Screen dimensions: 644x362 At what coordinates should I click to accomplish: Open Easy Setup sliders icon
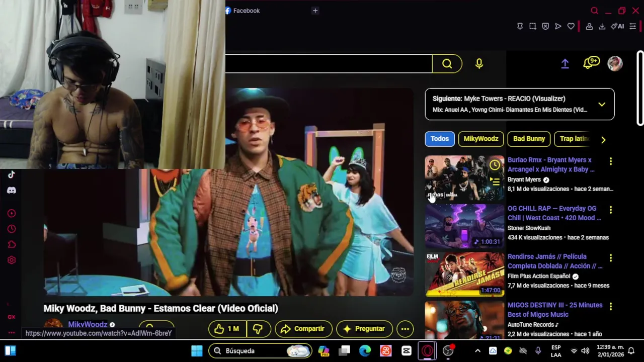pos(633,26)
